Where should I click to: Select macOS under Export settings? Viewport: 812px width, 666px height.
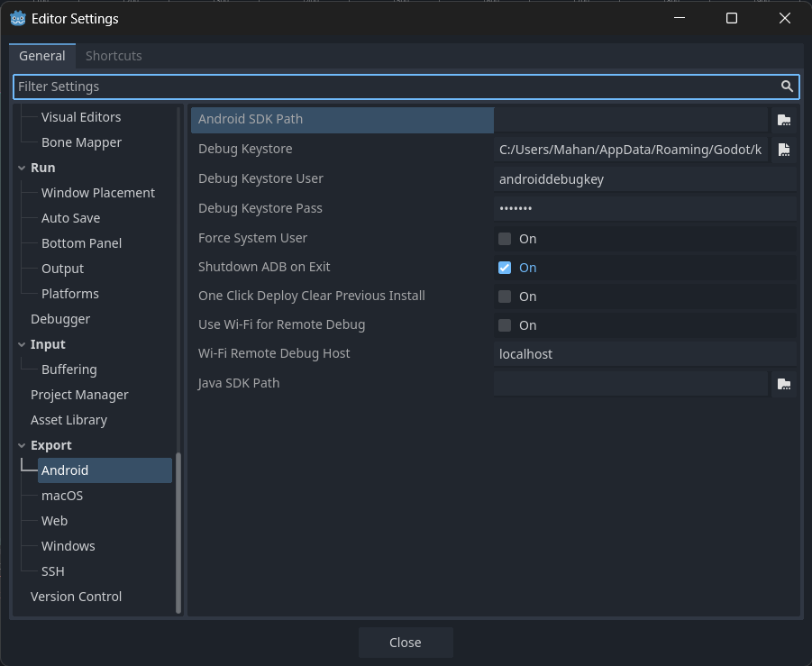point(62,495)
